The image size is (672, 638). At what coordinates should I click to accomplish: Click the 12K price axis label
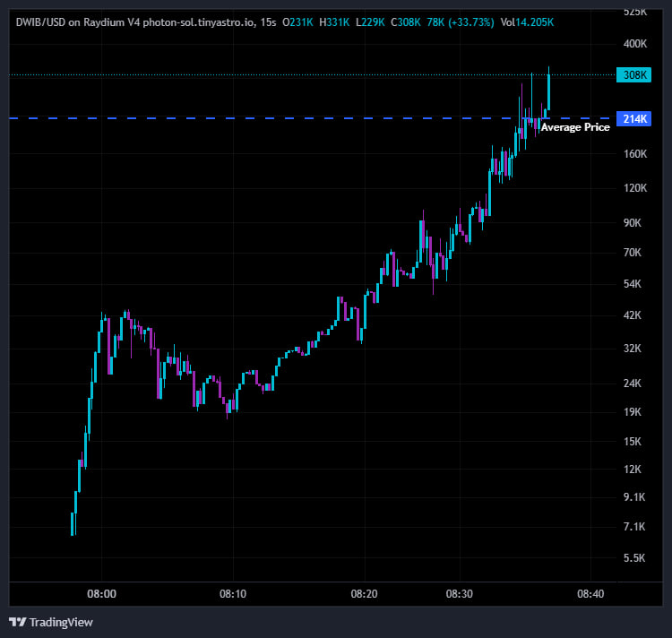633,470
